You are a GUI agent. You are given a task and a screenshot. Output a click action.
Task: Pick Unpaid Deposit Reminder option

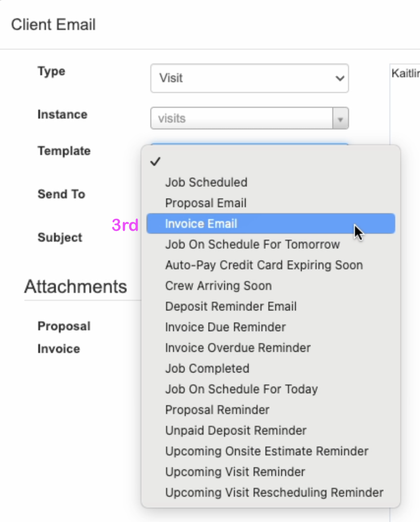coord(236,430)
